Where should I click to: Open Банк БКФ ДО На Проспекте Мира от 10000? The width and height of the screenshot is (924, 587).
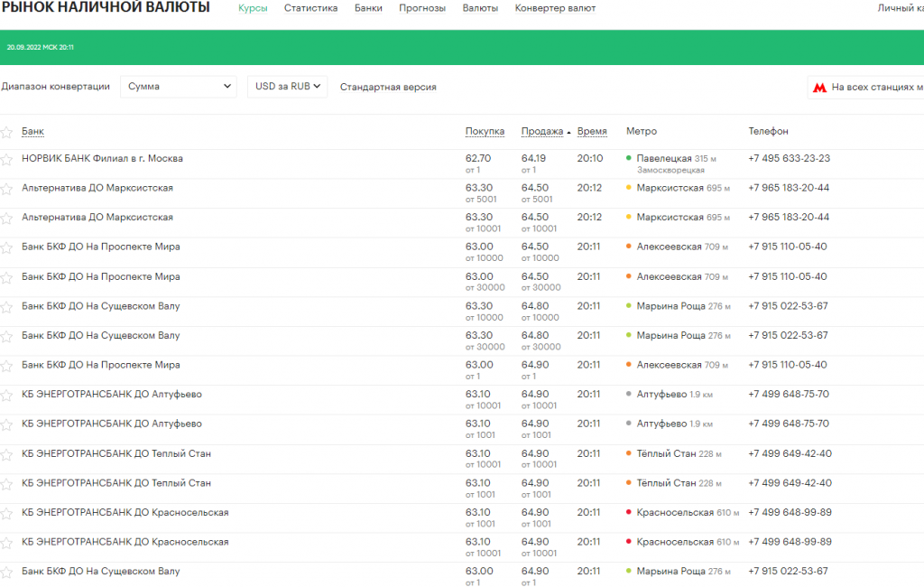[x=101, y=247]
